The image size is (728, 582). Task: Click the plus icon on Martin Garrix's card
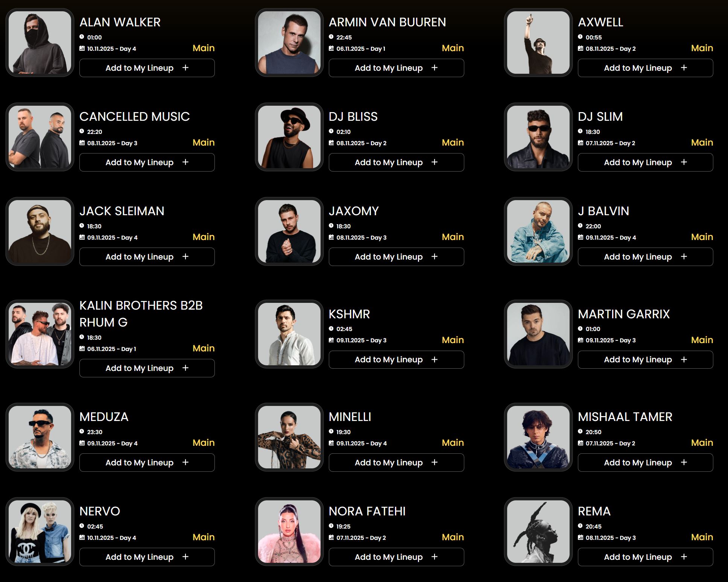coord(684,360)
